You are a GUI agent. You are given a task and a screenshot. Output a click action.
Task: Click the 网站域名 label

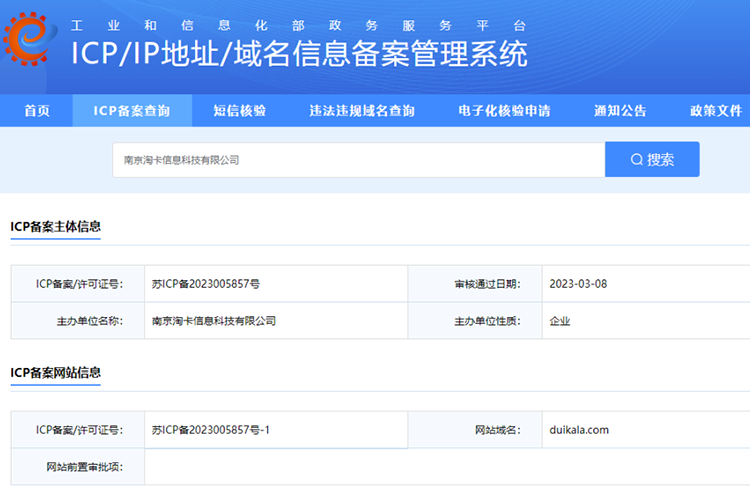point(497,430)
